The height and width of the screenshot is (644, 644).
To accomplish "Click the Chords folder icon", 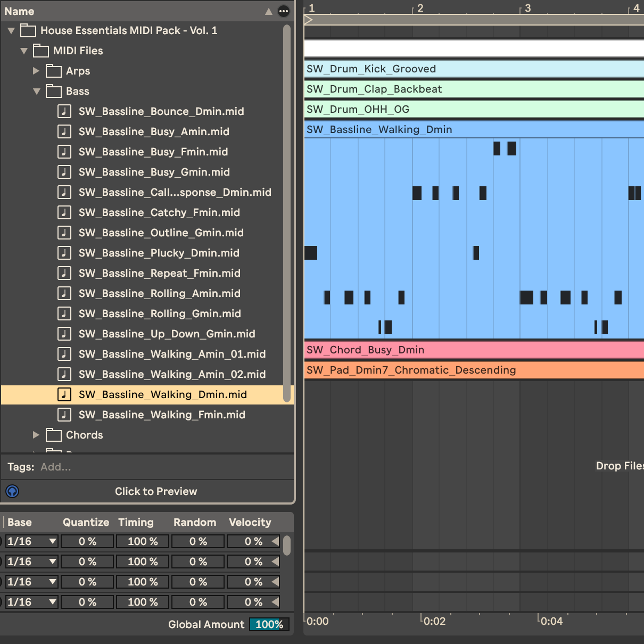I will (53, 435).
